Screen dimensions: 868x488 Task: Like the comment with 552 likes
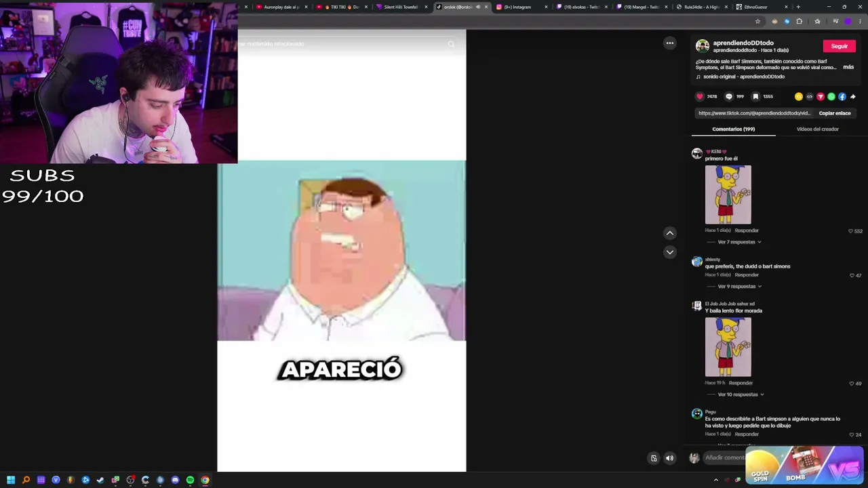click(851, 231)
